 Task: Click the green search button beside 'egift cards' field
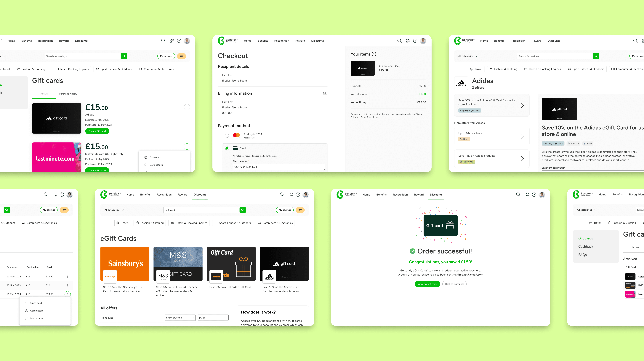point(243,210)
